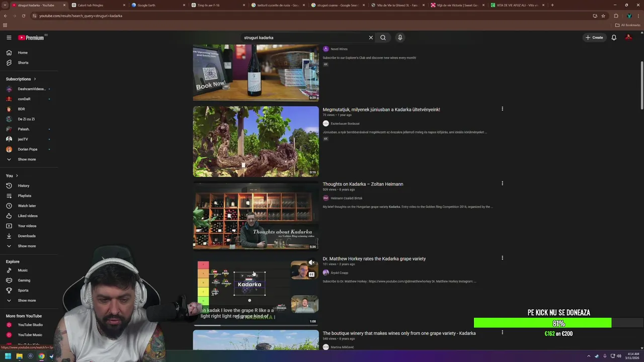Image resolution: width=644 pixels, height=362 pixels.
Task: Open YouTube notifications bell
Action: (x=614, y=38)
